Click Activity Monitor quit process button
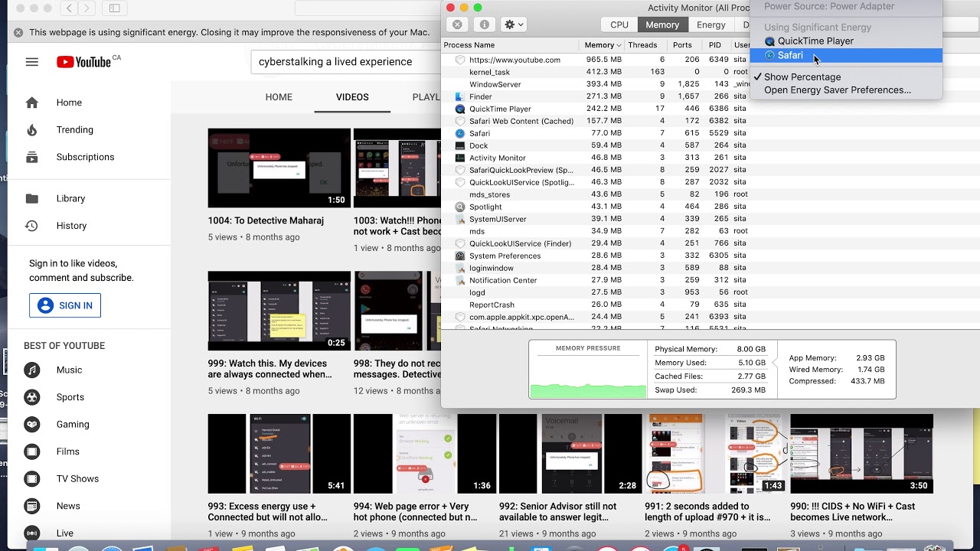 tap(457, 24)
